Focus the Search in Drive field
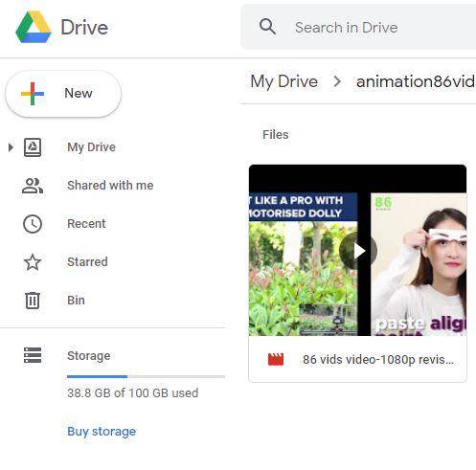The height and width of the screenshot is (470, 476). (x=358, y=27)
